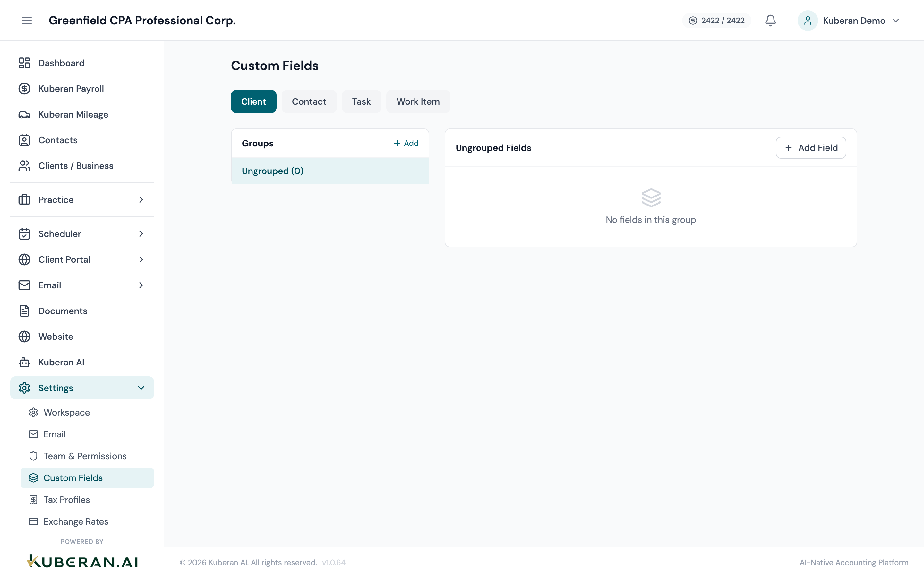Click the version v1.0.64 text

(x=334, y=562)
